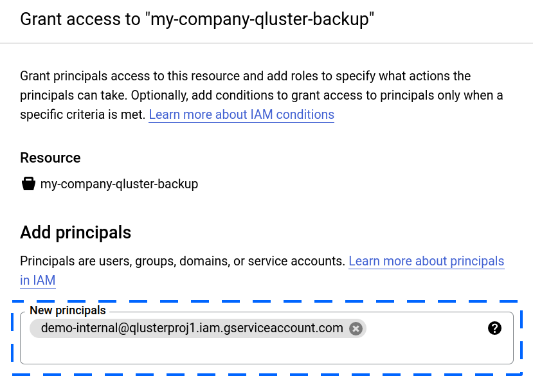Screen dimensions: 533x392
Task: Click the quoted bucket name in dialog title
Action: pos(262,19)
